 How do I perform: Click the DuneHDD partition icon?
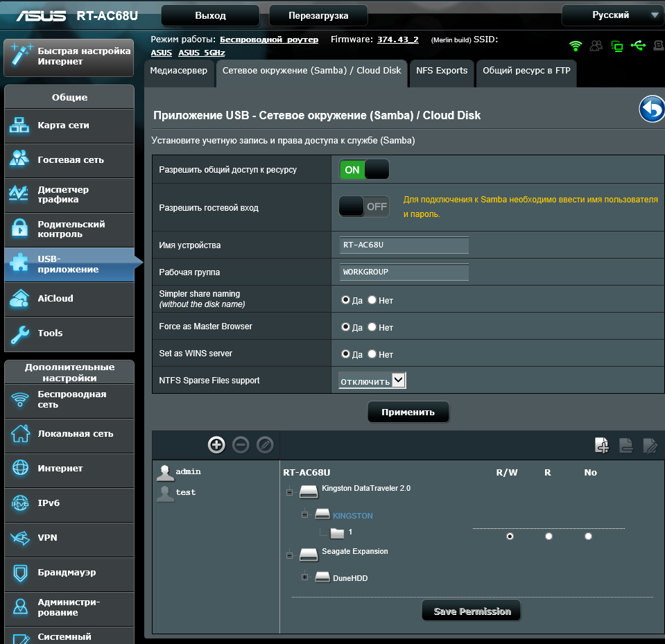click(322, 577)
